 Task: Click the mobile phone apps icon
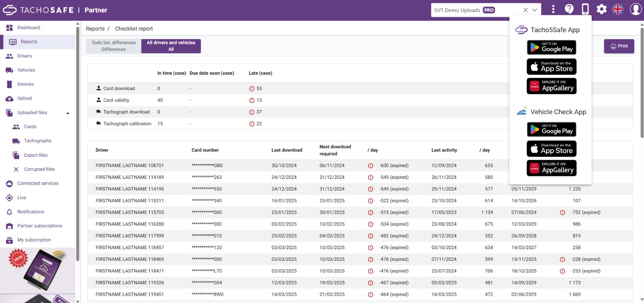click(585, 9)
